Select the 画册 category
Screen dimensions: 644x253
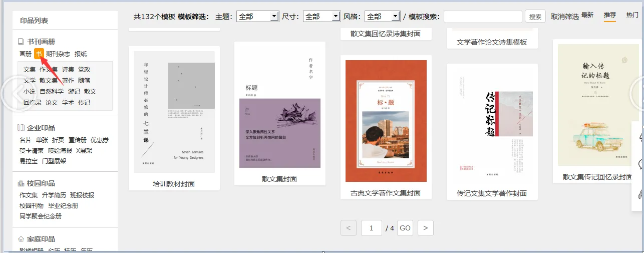click(x=26, y=54)
